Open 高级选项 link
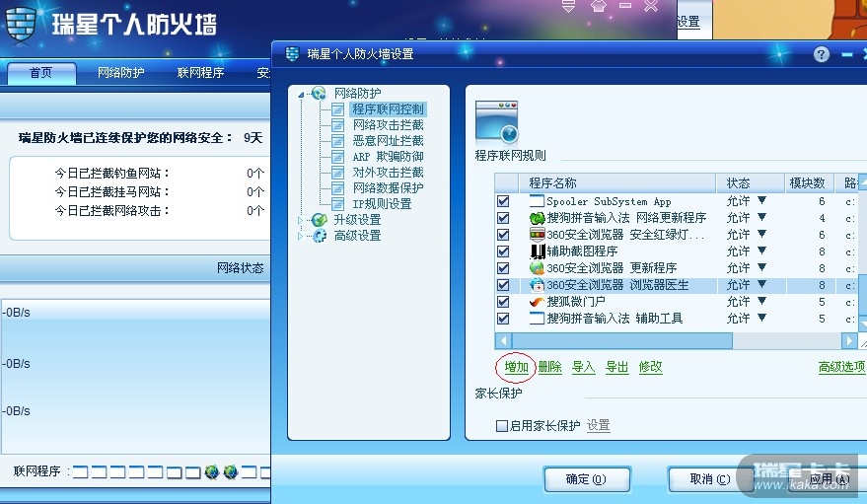The image size is (867, 504). 842,366
